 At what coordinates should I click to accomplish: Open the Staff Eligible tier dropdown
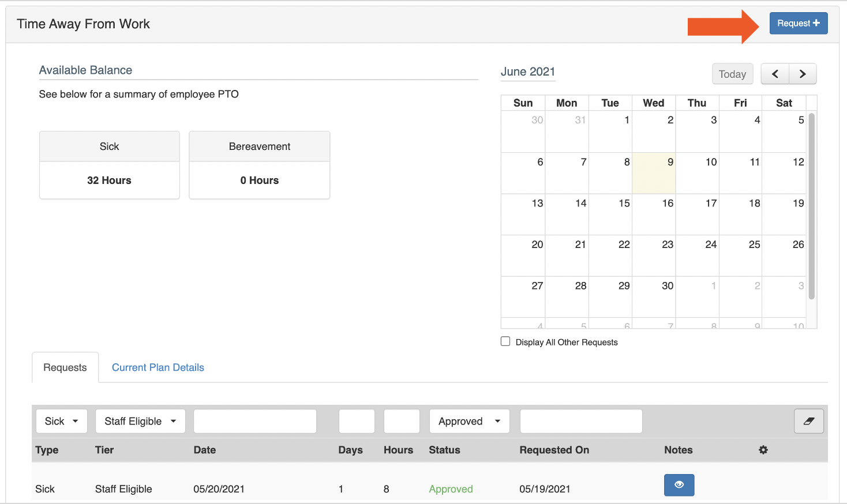click(x=140, y=421)
